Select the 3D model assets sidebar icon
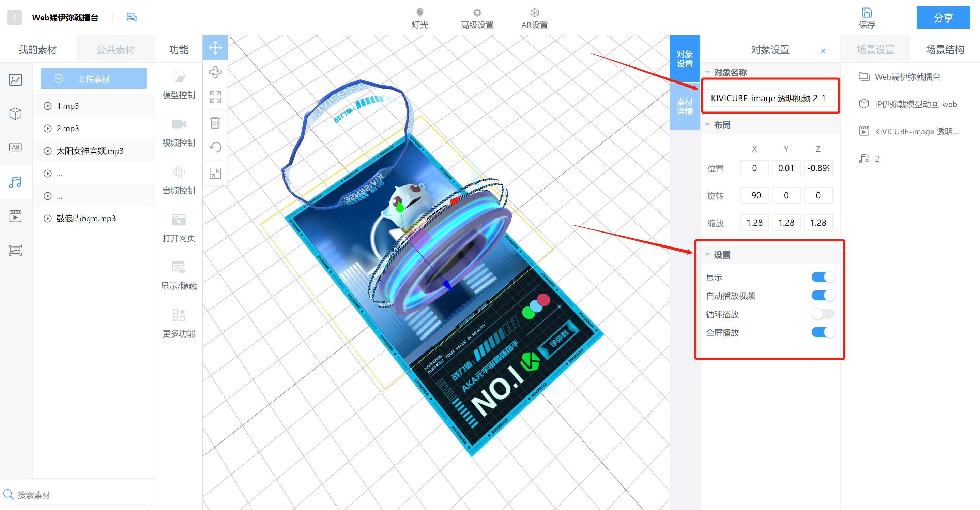Image resolution: width=980 pixels, height=510 pixels. tap(15, 114)
